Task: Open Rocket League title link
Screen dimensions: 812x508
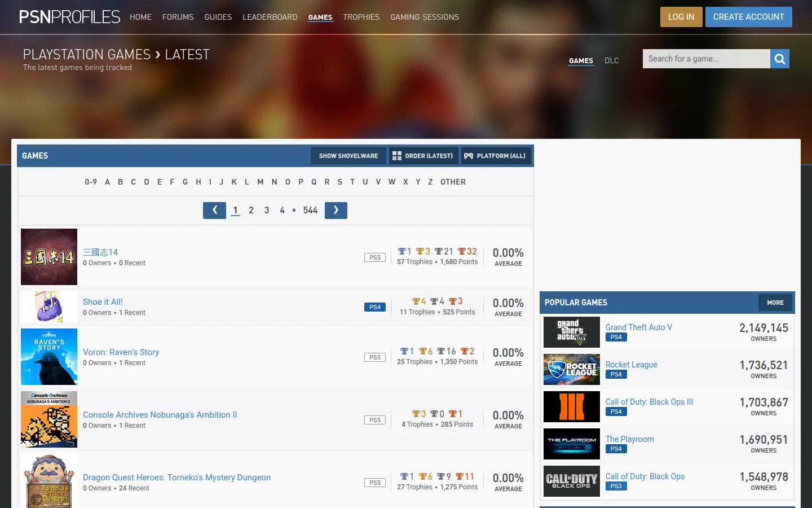Action: [x=632, y=365]
